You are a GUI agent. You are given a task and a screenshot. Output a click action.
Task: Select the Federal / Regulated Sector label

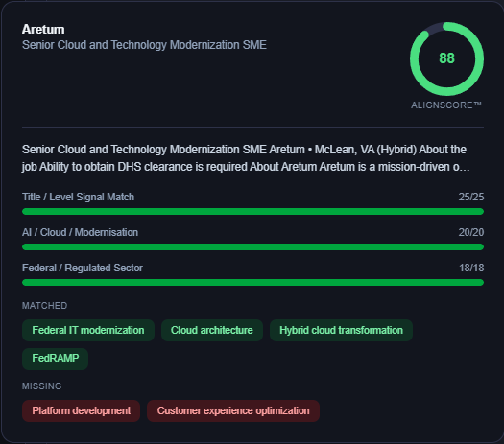pos(83,268)
